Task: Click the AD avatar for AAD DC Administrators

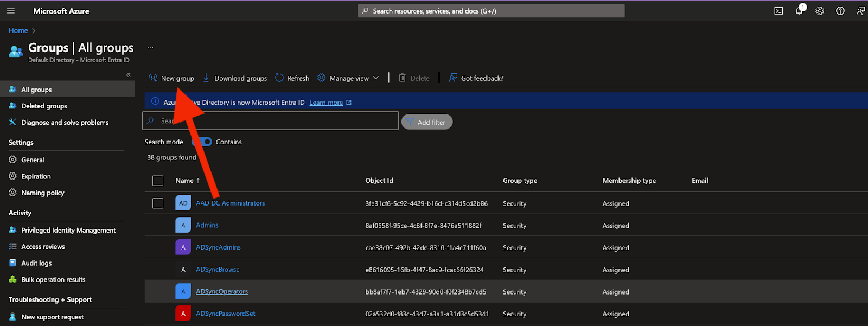Action: [183, 203]
